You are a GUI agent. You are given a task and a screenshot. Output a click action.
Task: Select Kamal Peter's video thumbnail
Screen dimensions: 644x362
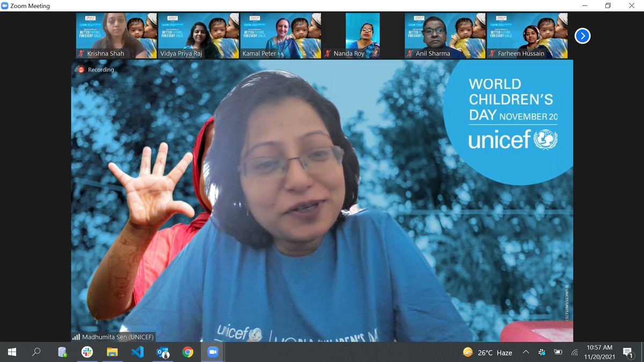pyautogui.click(x=280, y=36)
